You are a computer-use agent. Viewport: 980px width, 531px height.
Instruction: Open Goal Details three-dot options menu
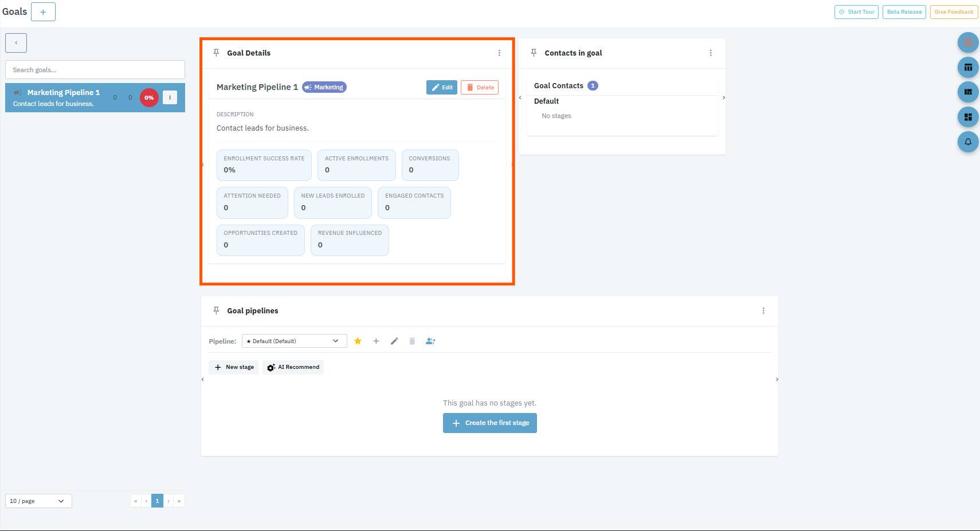tap(499, 53)
